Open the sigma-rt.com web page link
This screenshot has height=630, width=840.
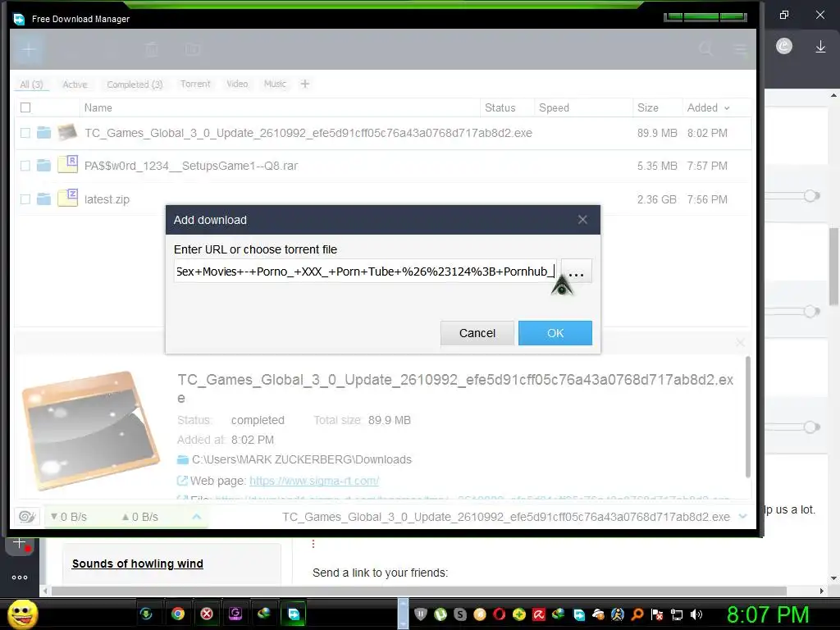pyautogui.click(x=314, y=481)
